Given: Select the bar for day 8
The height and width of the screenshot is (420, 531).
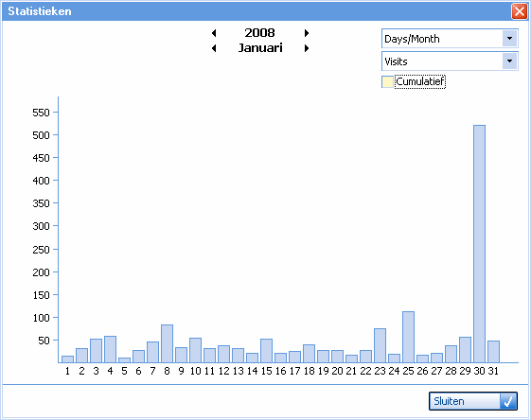Looking at the screenshot, I should point(167,344).
